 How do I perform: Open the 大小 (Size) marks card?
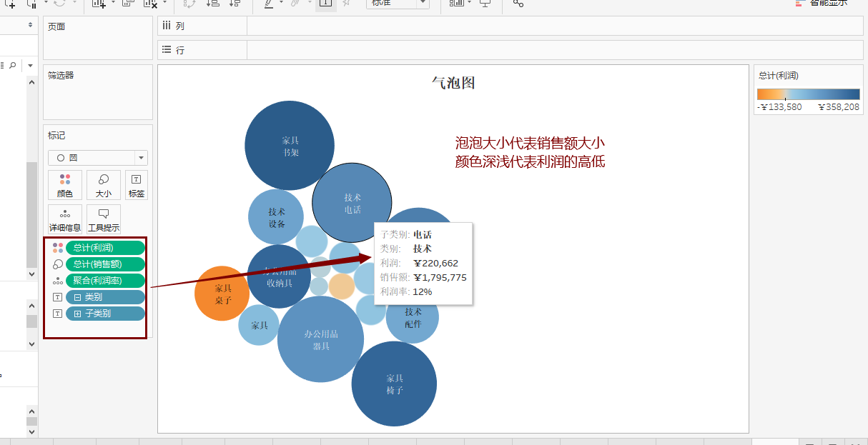104,185
